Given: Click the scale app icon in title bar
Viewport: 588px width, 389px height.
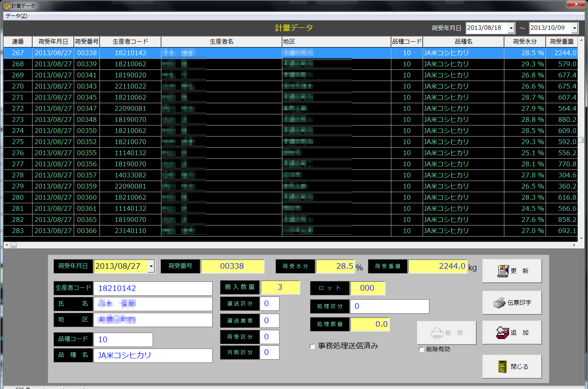Looking at the screenshot, I should coord(6,6).
